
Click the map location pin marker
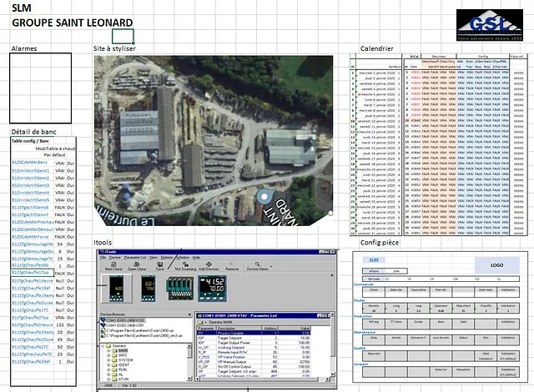(265, 197)
